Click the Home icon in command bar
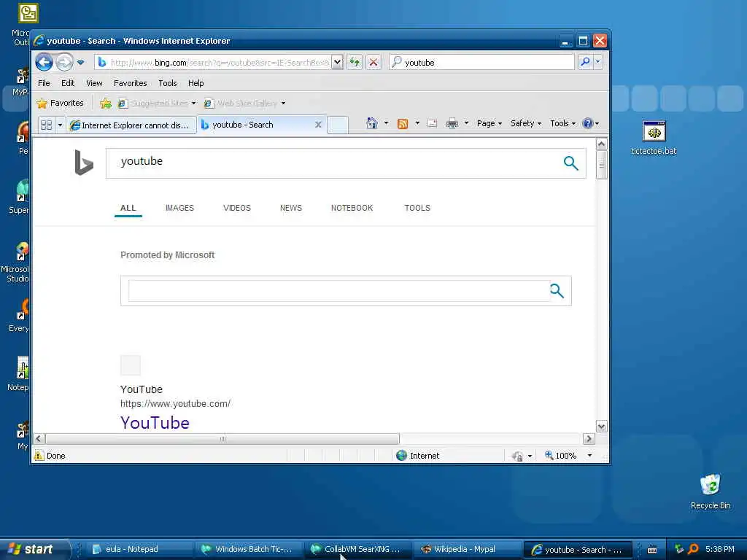The image size is (747, 560). pyautogui.click(x=371, y=123)
